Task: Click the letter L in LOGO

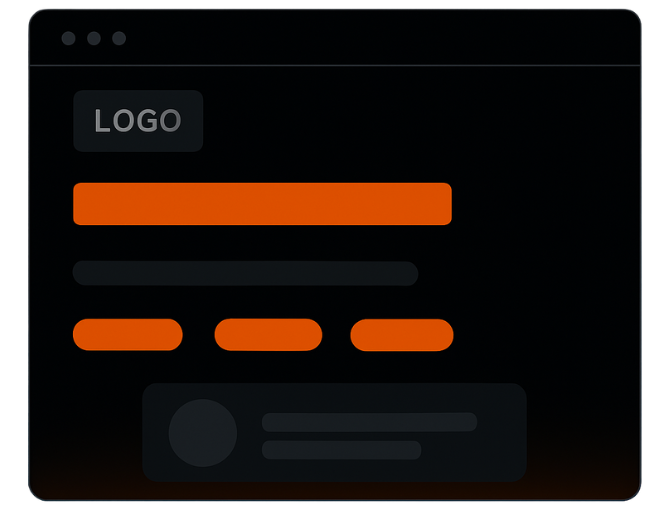Action: coord(102,120)
